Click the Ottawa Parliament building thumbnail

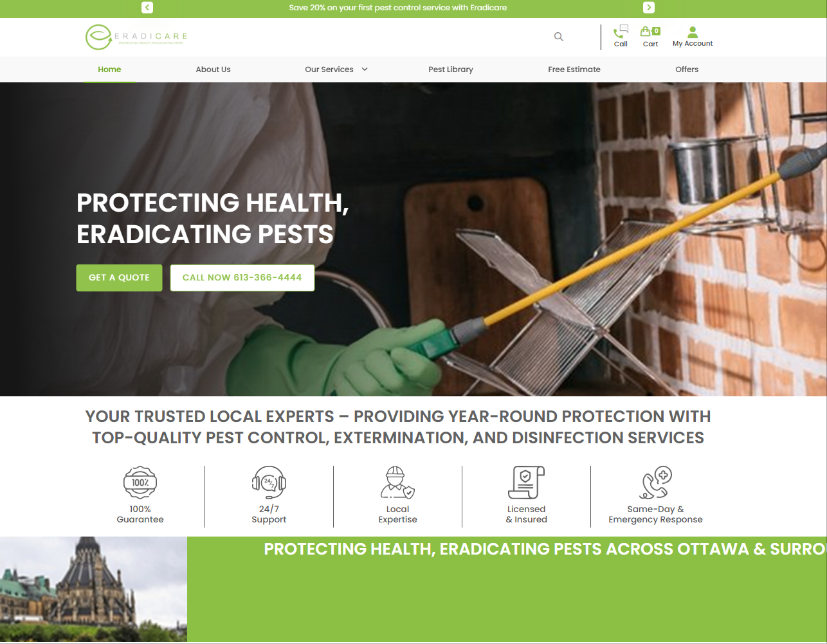pos(93,589)
